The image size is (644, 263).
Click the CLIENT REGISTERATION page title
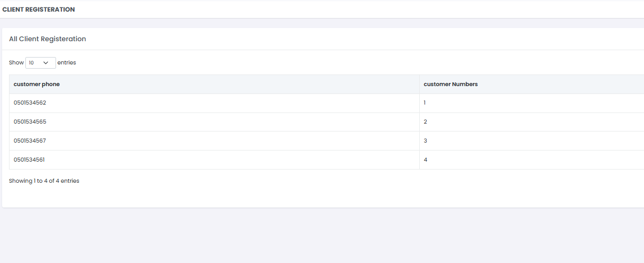point(39,10)
